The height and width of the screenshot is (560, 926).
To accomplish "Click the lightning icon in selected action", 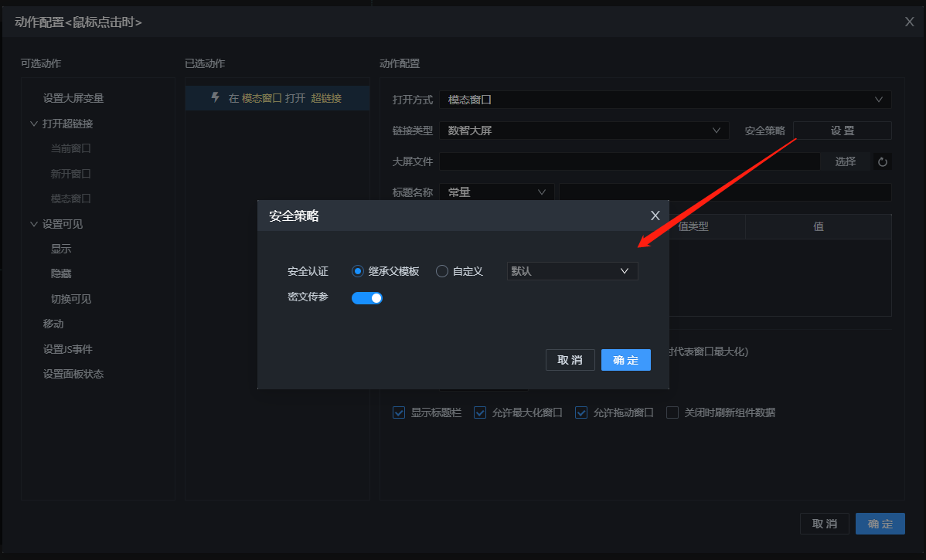I will (216, 97).
